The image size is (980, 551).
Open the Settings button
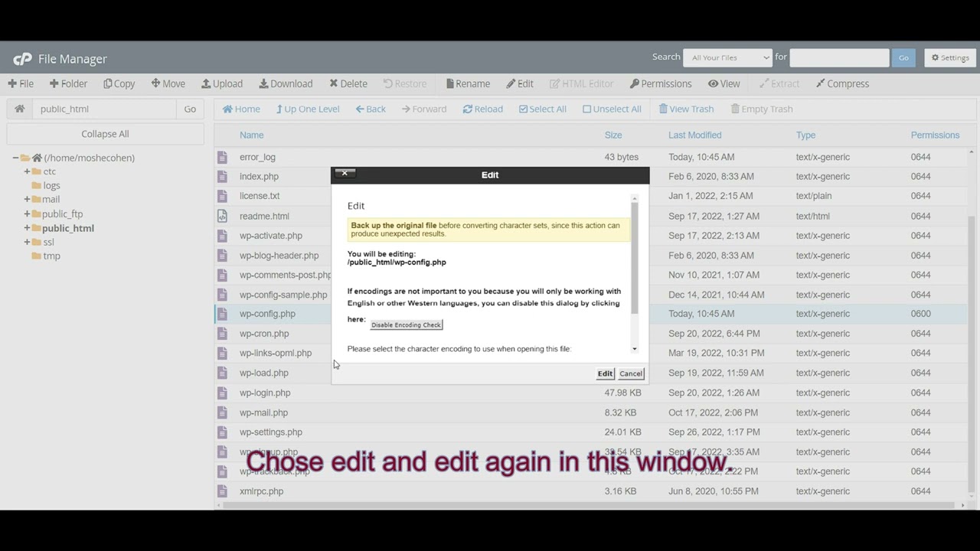click(x=950, y=57)
